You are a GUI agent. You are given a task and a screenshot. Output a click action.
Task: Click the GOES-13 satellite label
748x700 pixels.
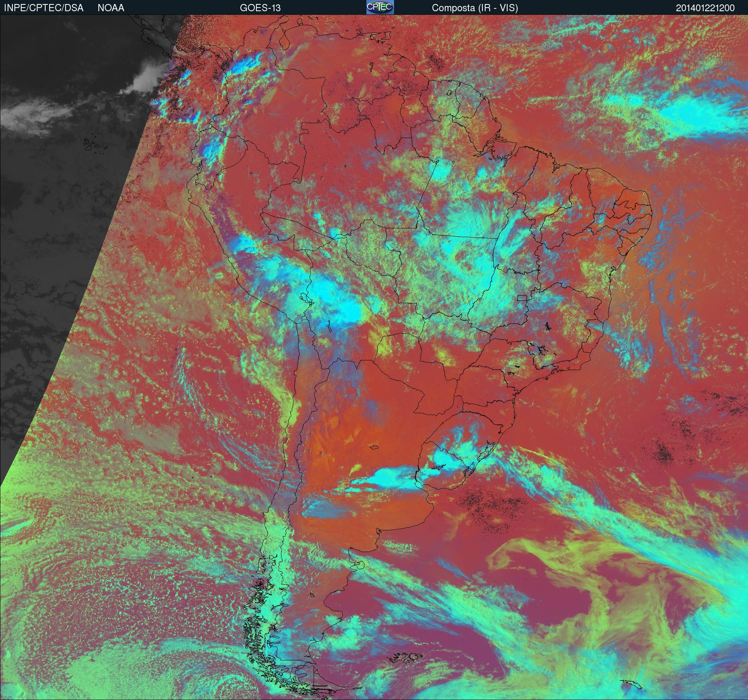260,8
